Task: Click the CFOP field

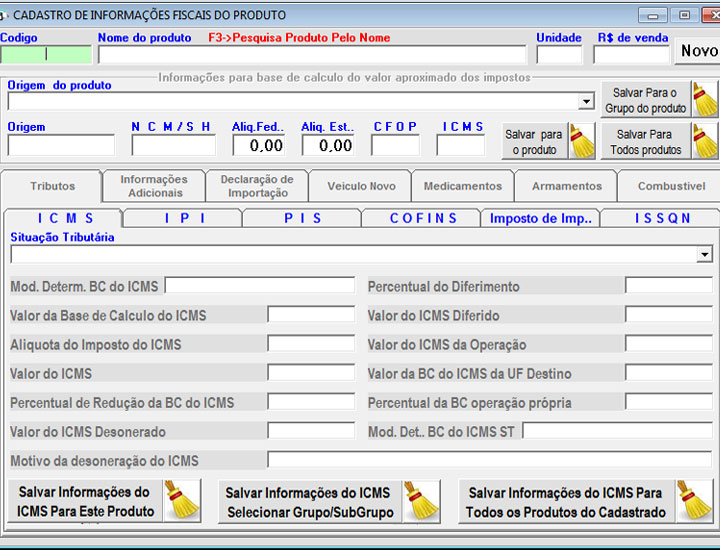Action: click(x=395, y=145)
